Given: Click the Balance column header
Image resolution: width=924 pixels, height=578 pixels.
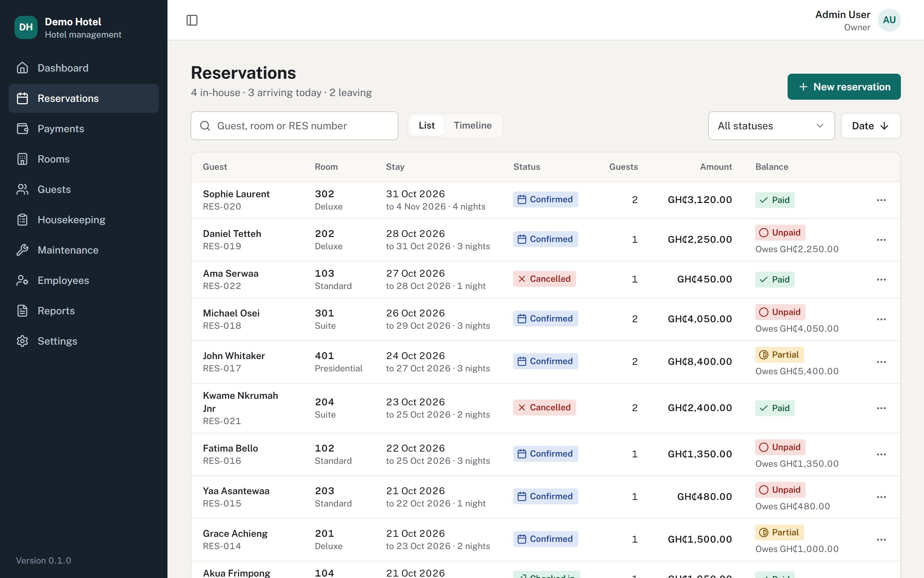Looking at the screenshot, I should pos(772,167).
